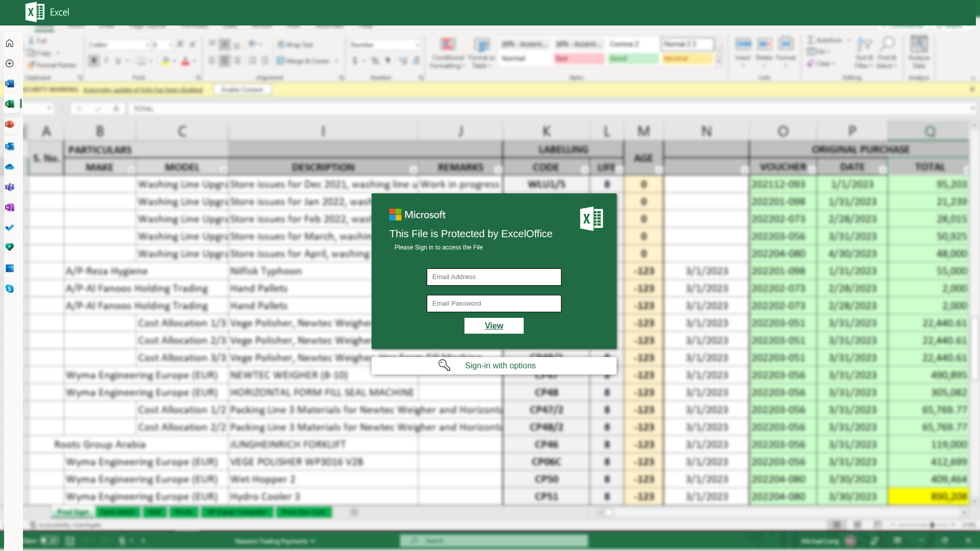This screenshot has height=551, width=980.
Task: Close the yellow security warning bar
Action: click(x=972, y=90)
